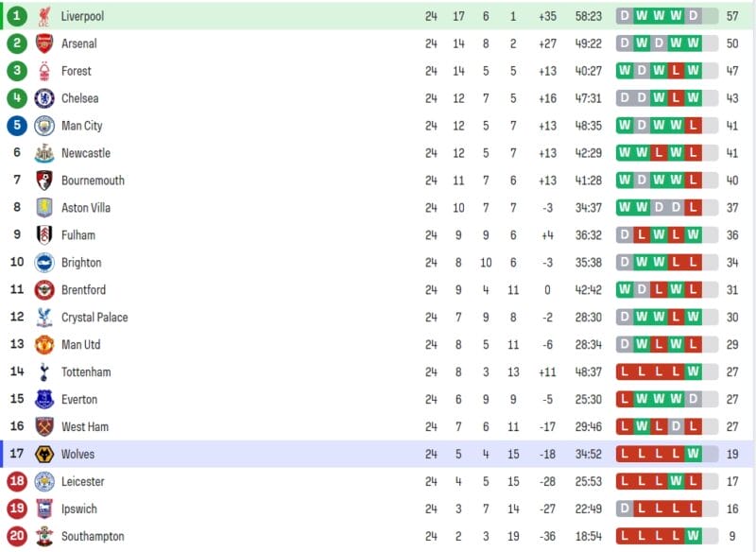Click the Arsenal club crest
The width and height of the screenshot is (756, 552).
[44, 43]
